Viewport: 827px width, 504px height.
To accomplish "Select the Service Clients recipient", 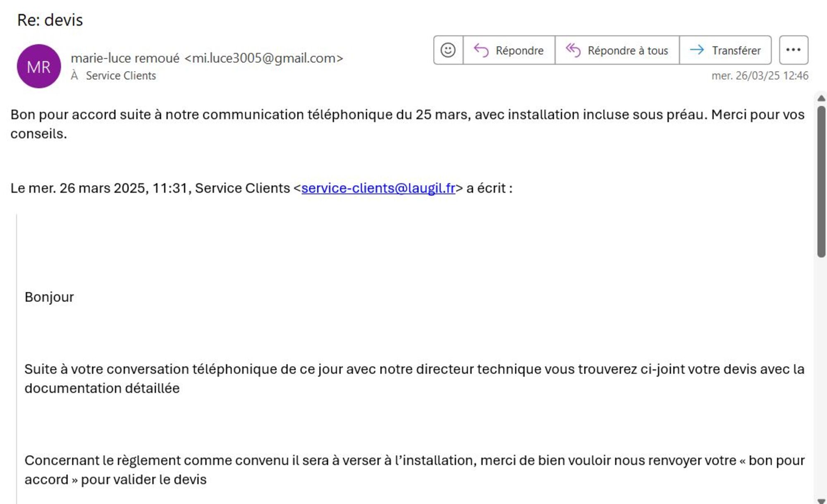I will pos(121,76).
